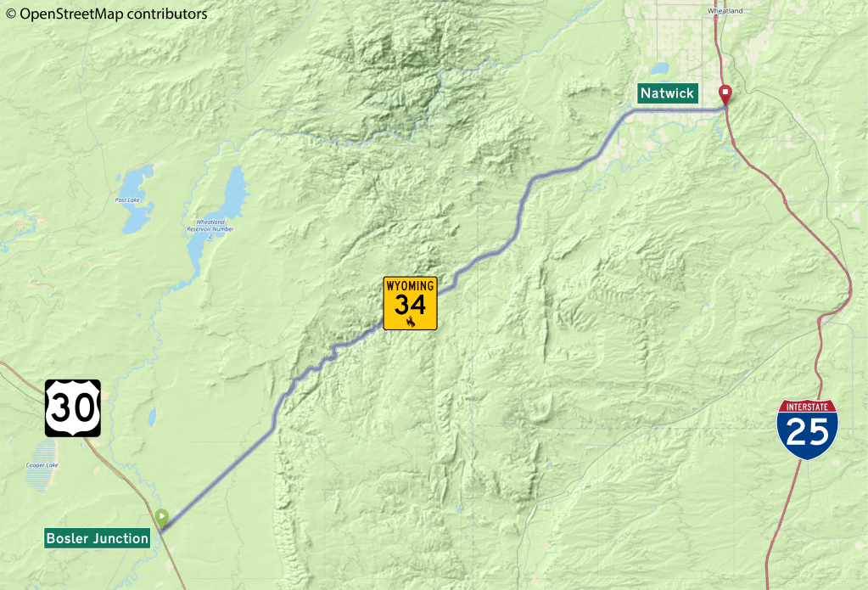Screen dimensions: 868x590
Task: Click the Wheatland Reservoir Number 2 label
Action: click(x=210, y=229)
